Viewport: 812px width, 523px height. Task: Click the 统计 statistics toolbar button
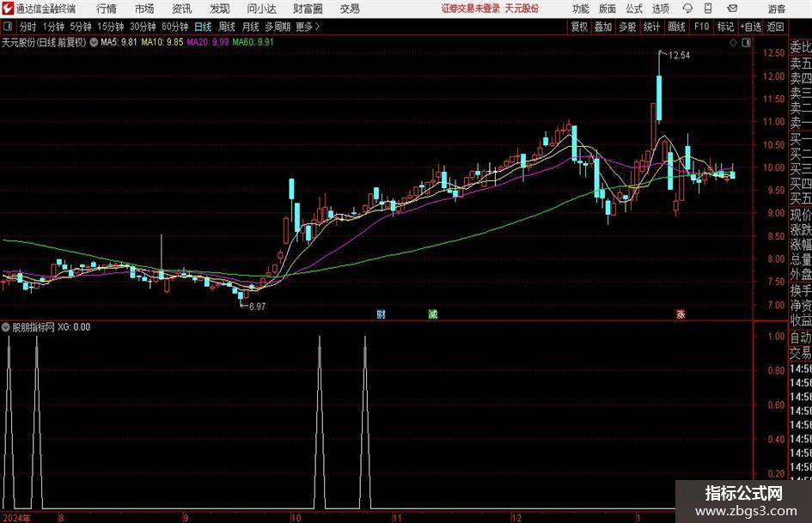click(651, 27)
